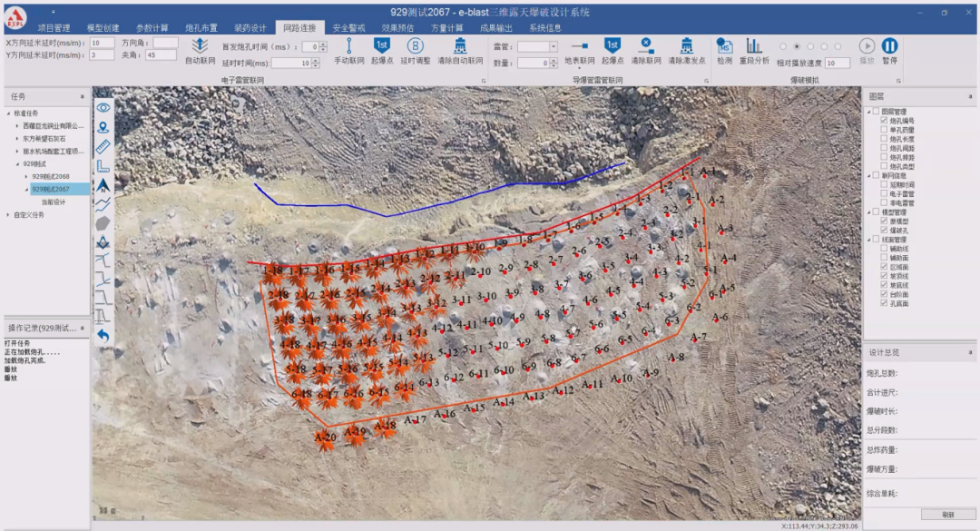Viewport: 980px width, 531px height.
Task: Open the 重段分析 chart analysis tool
Action: (754, 46)
